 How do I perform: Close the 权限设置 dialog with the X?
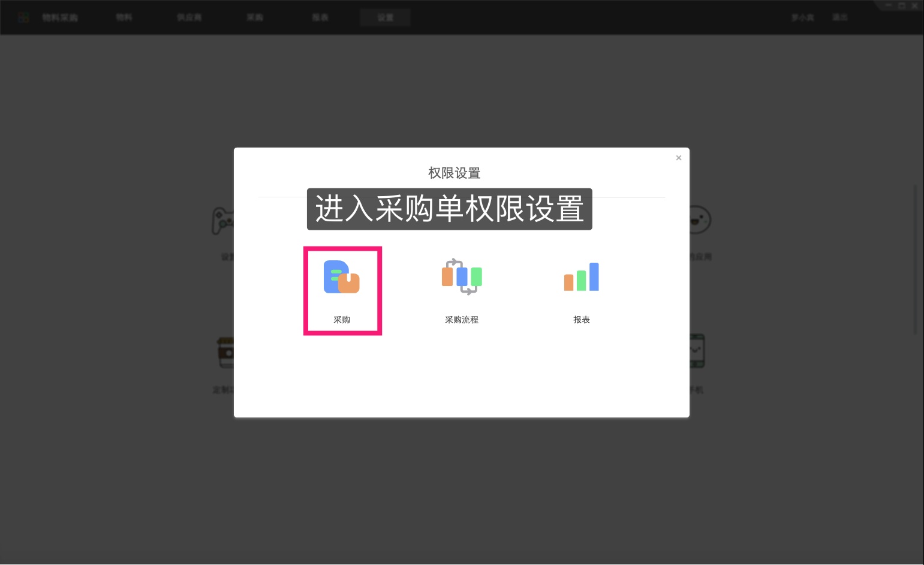pyautogui.click(x=678, y=158)
